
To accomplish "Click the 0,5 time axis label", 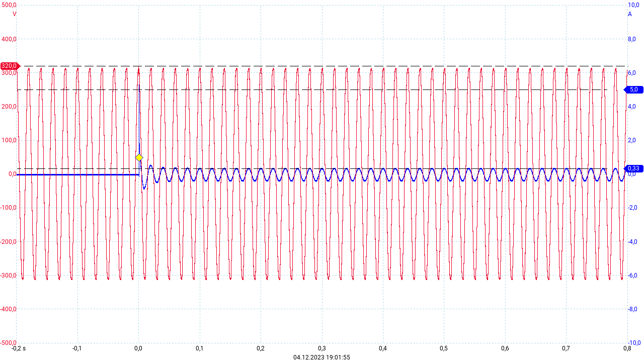I will [x=443, y=348].
